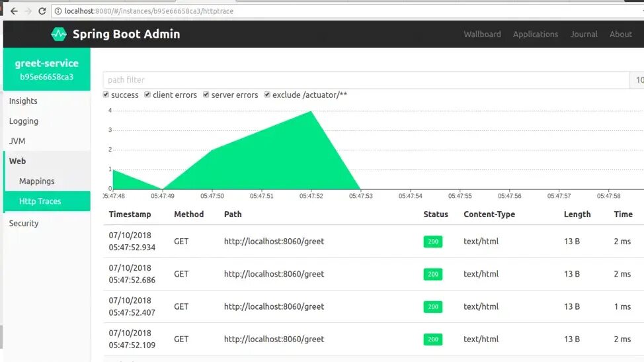
Task: Go back with browser back arrow
Action: (14, 11)
